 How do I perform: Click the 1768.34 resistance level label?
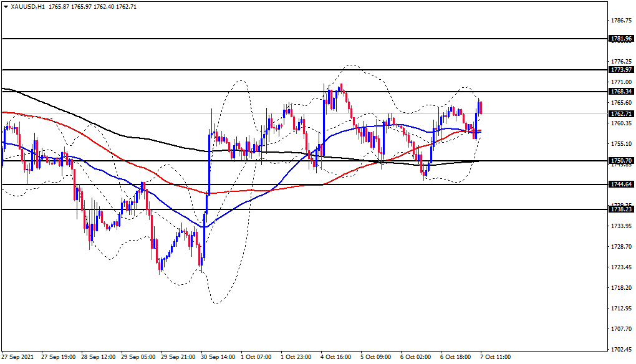tap(622, 92)
